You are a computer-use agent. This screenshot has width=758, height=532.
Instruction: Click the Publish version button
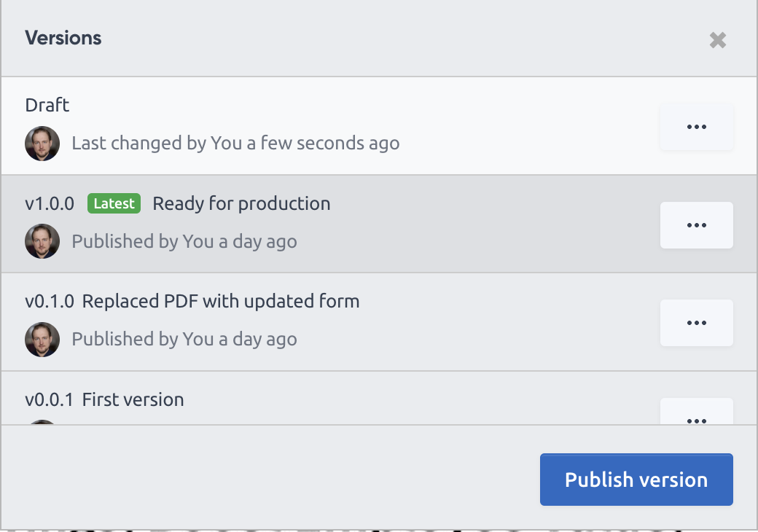coord(636,480)
